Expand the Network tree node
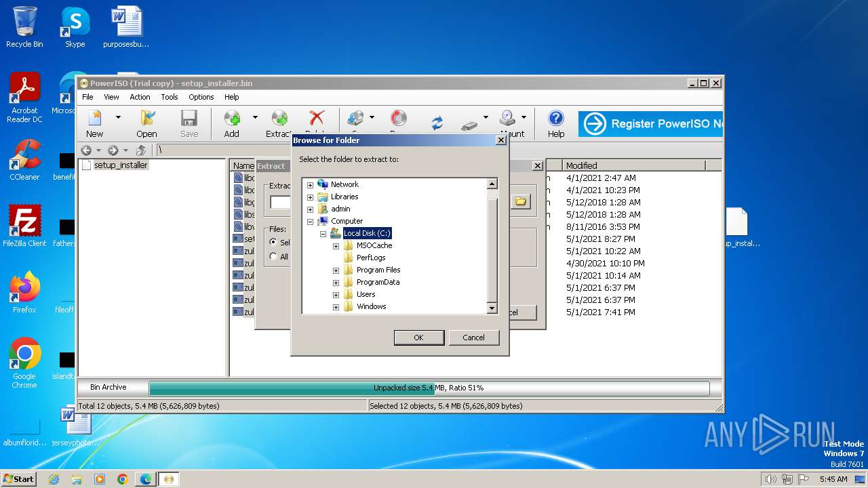Viewport: 868px width, 488px height. 311,184
